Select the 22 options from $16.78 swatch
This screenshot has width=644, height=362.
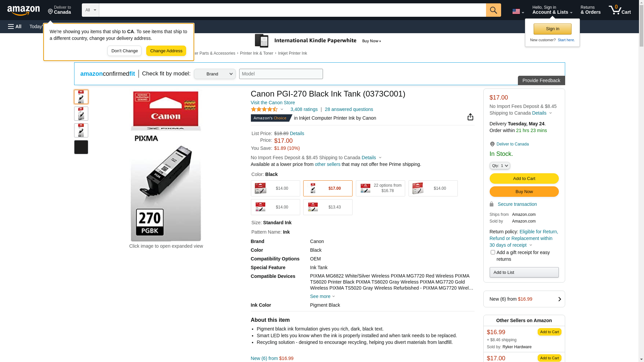(x=380, y=188)
